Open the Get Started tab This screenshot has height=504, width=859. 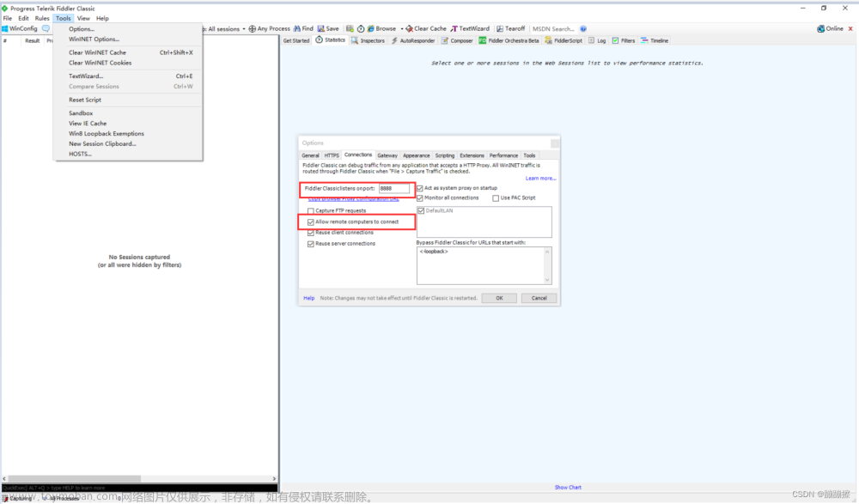[296, 40]
